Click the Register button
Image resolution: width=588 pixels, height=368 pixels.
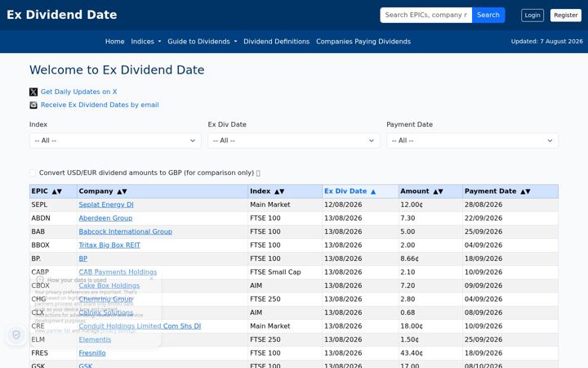(565, 15)
